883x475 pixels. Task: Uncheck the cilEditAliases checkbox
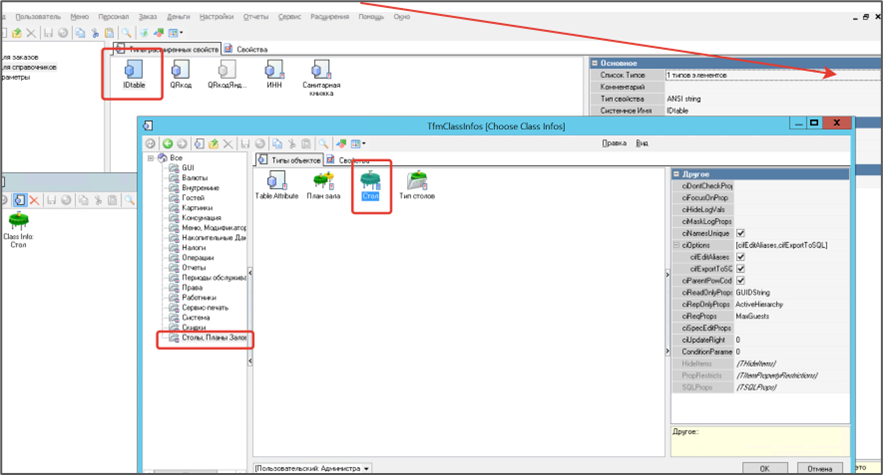tap(740, 257)
